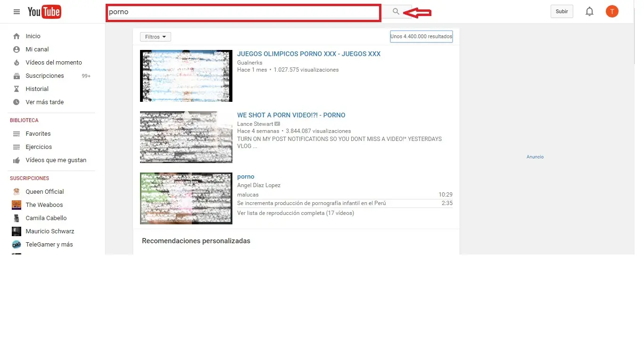Open the Angel Díaz Lopez channel link
The height and width of the screenshot is (362, 644).
(x=259, y=185)
